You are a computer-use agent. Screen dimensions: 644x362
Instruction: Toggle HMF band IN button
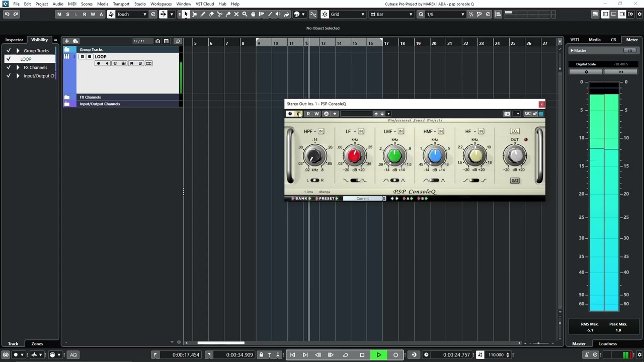tap(441, 131)
